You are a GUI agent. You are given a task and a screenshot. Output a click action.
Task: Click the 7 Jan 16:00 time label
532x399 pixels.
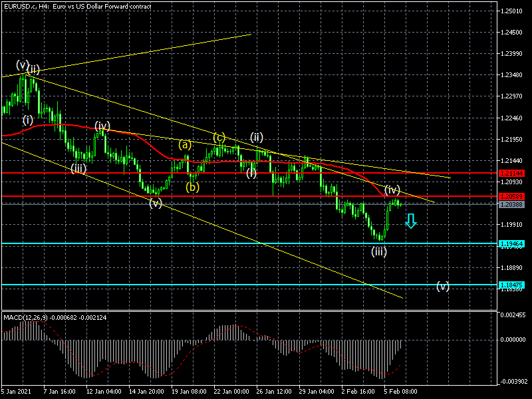tap(59, 391)
